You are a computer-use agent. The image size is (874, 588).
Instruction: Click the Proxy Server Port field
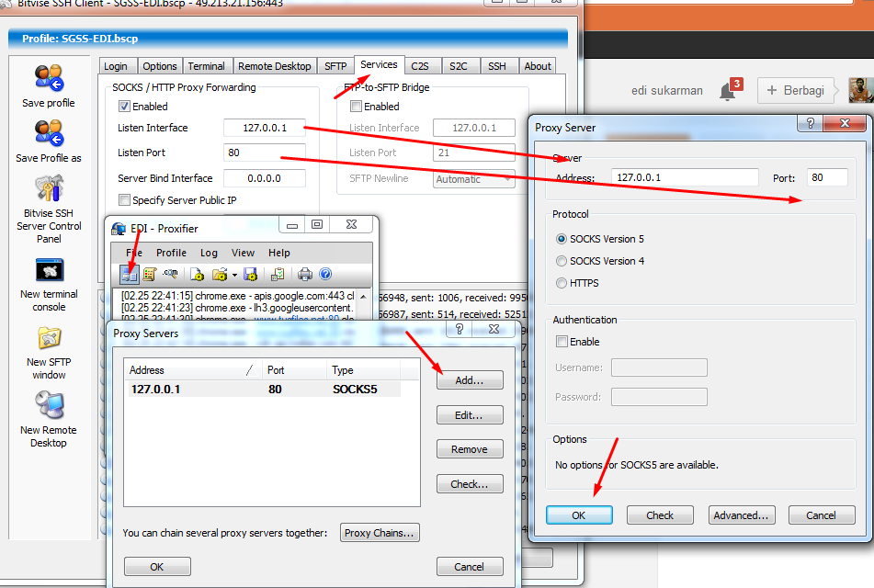[x=827, y=177]
